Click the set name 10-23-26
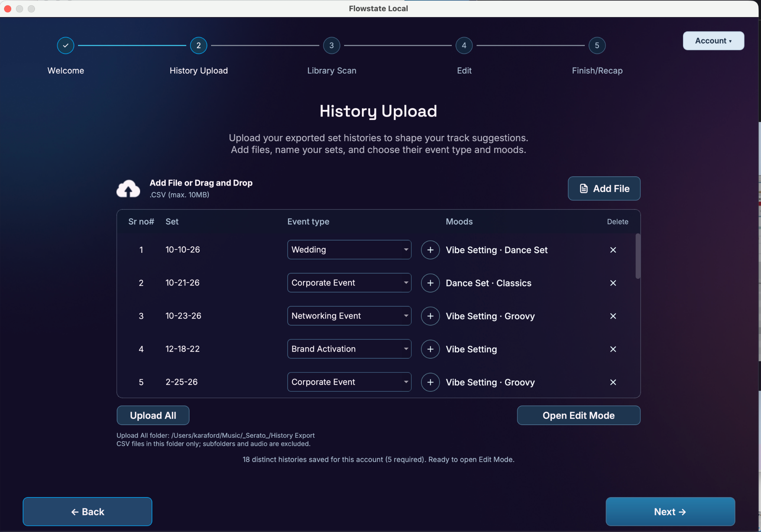The height and width of the screenshot is (532, 761). point(183,316)
